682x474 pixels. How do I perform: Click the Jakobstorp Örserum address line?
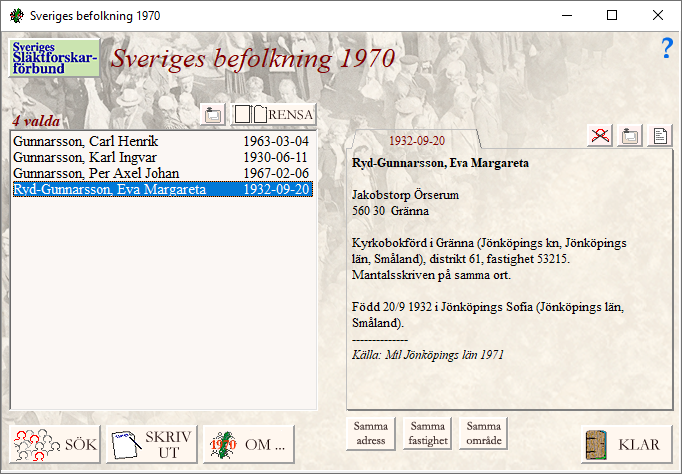[x=405, y=195]
